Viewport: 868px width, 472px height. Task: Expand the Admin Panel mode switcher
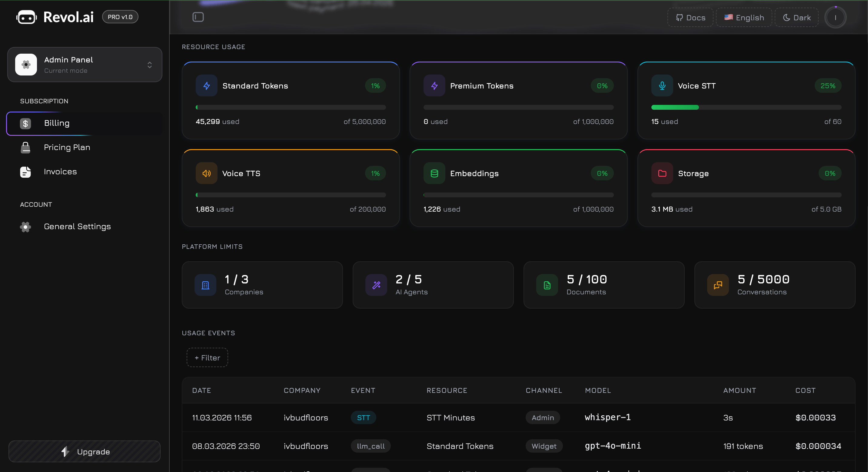(x=85, y=65)
